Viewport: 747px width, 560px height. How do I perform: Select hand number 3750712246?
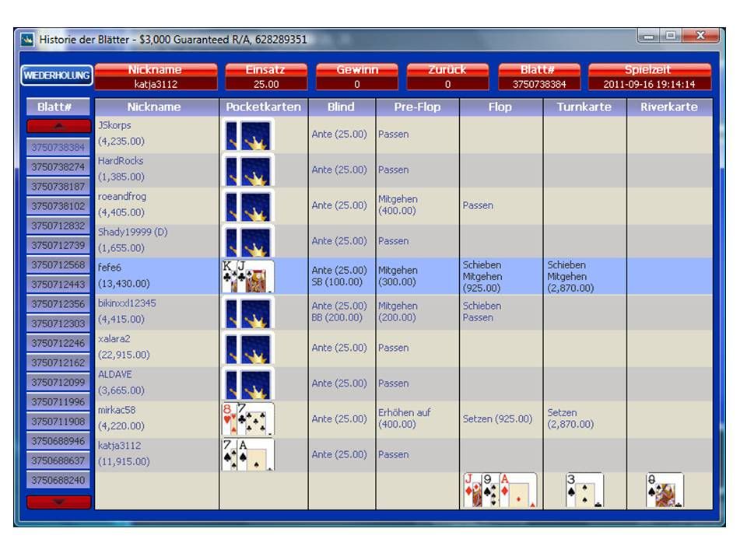[58, 343]
